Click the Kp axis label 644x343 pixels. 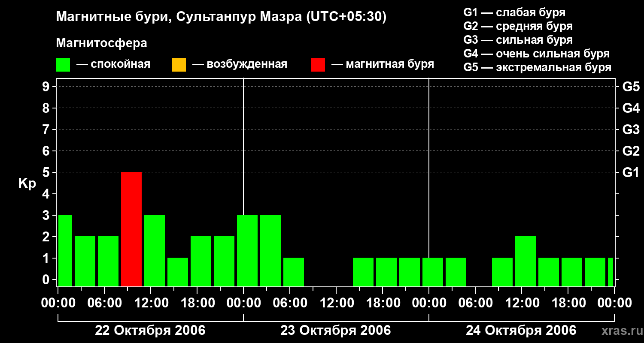[27, 184]
